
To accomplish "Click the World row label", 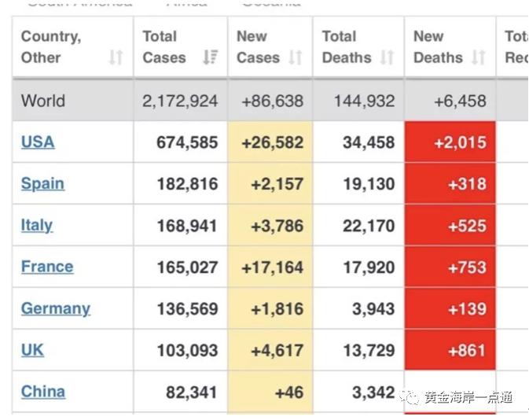I will [43, 101].
